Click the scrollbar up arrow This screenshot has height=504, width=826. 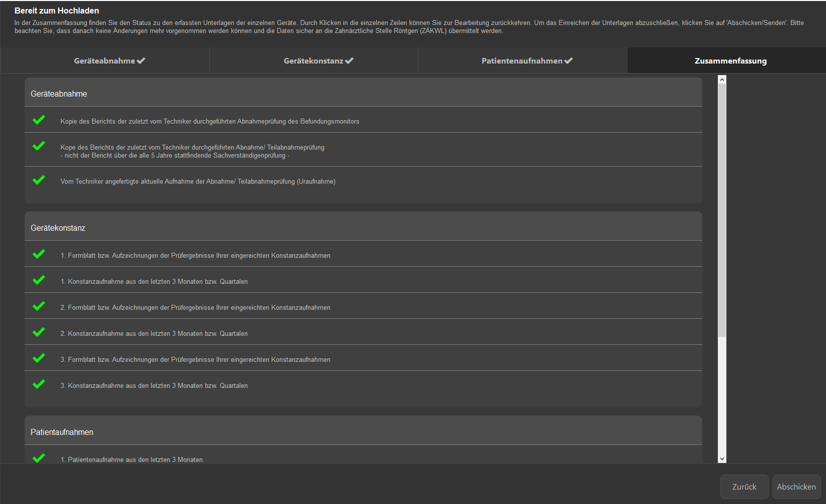(x=722, y=79)
